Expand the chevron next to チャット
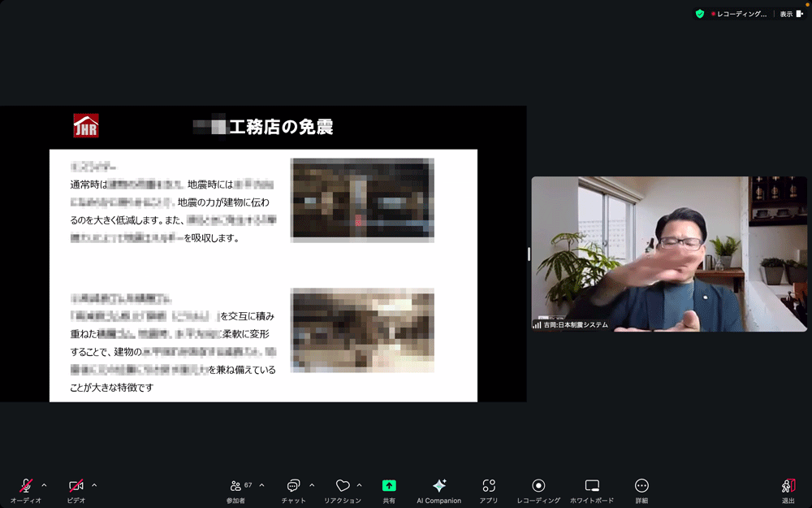This screenshot has height=508, width=812. tap(312, 485)
